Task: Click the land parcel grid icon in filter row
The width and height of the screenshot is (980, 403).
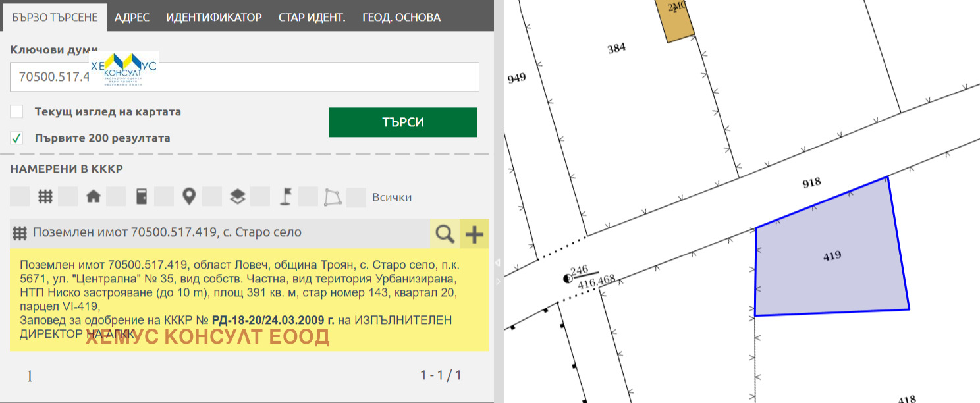Action: coord(45,196)
